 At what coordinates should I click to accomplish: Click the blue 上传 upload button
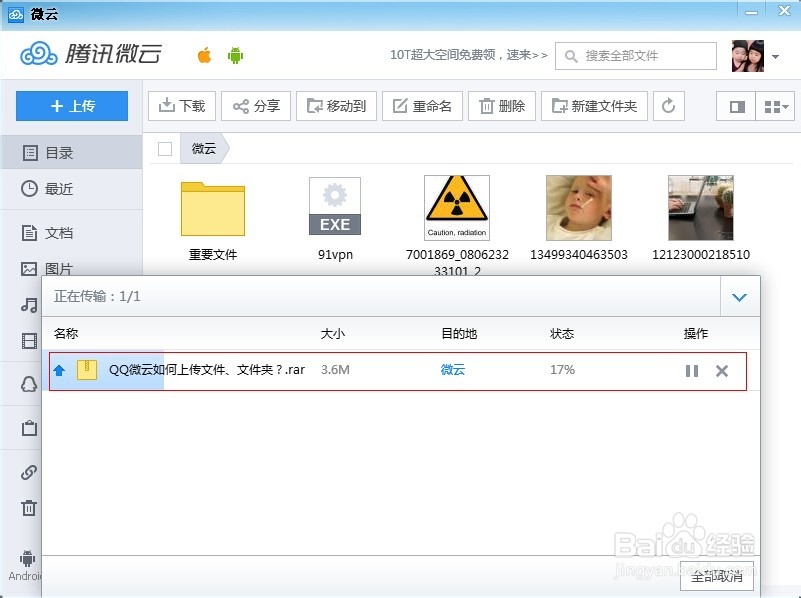coord(72,106)
